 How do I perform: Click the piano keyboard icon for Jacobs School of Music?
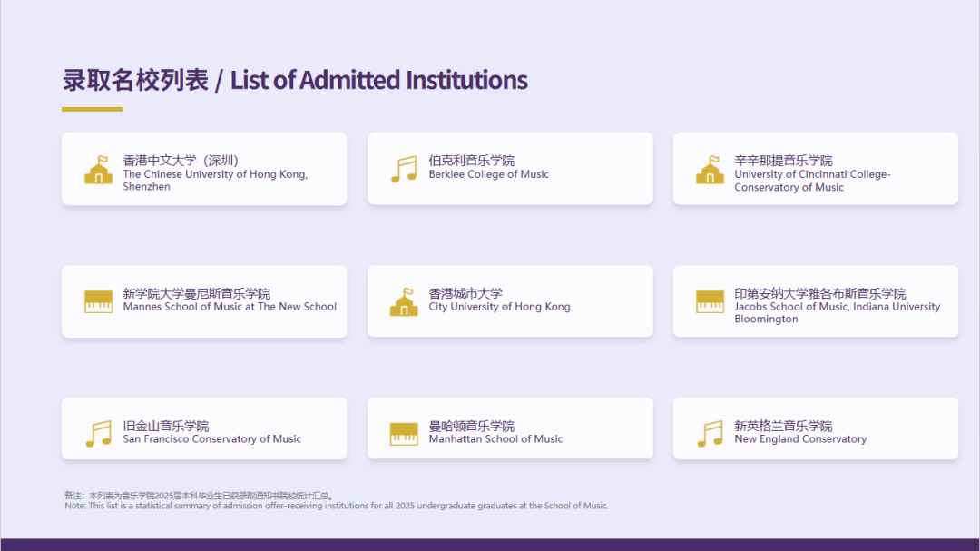point(710,301)
